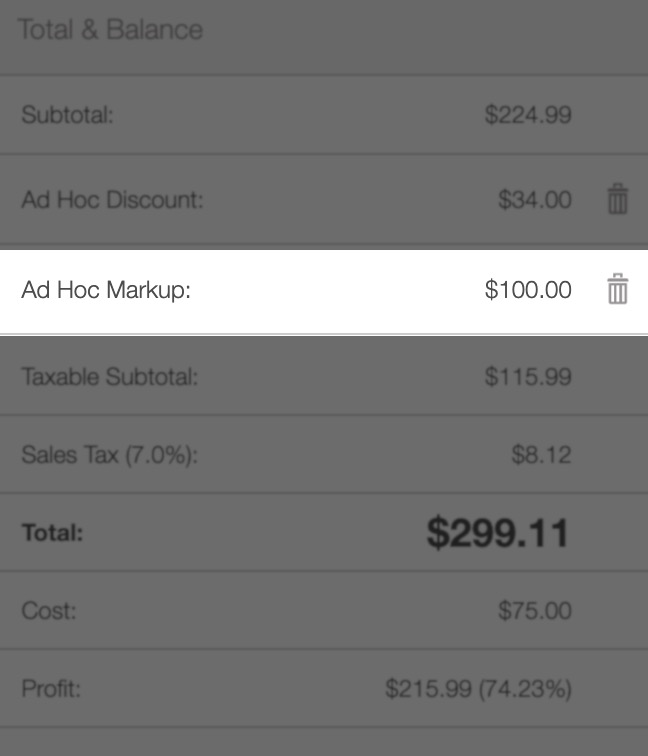Select the Taxable Subtotal label
The width and height of the screenshot is (648, 756).
point(110,377)
